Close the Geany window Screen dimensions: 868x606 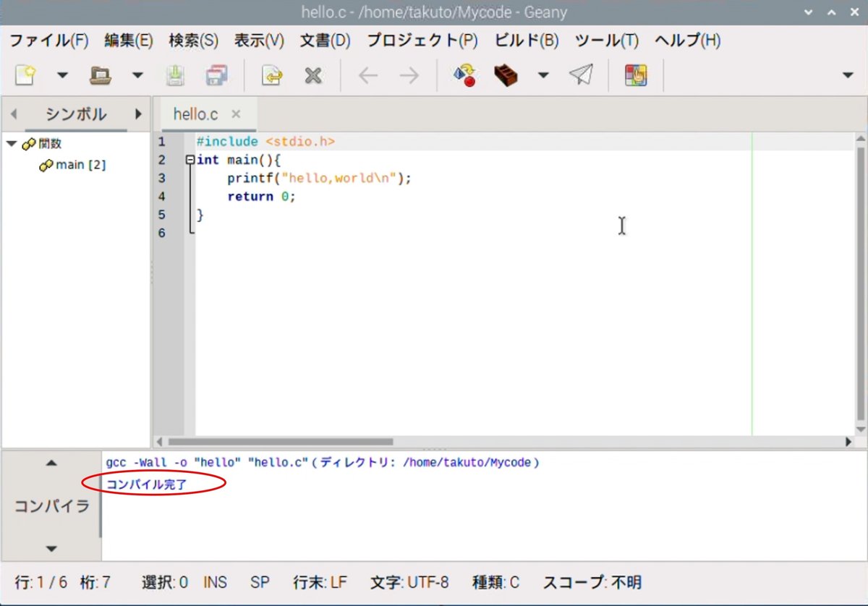tap(853, 12)
